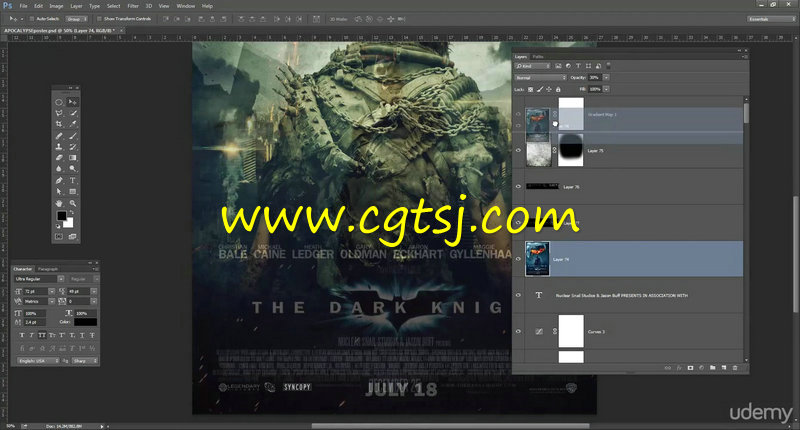The width and height of the screenshot is (800, 430).
Task: Toggle All Caps text style button
Action: pos(42,335)
